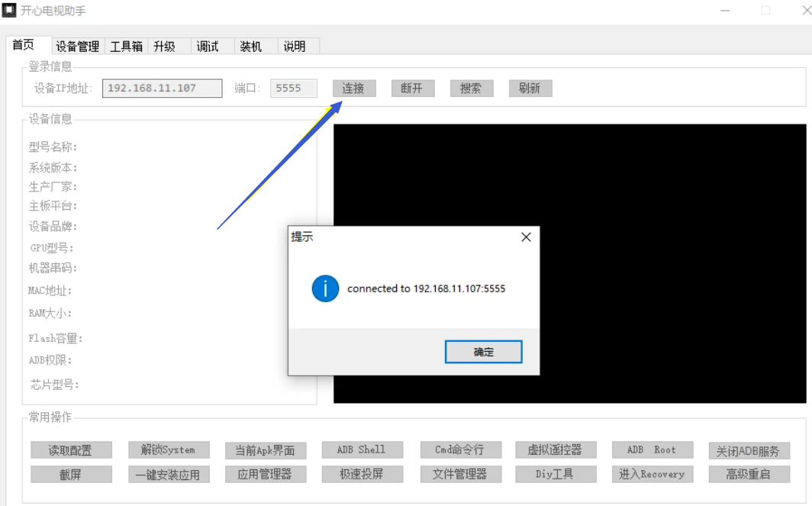The image size is (812, 506).
Task: Start 极速投屏
Action: click(x=362, y=475)
